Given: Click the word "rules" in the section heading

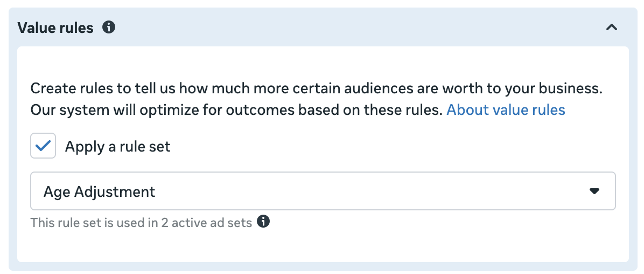Looking at the screenshot, I should tap(75, 28).
